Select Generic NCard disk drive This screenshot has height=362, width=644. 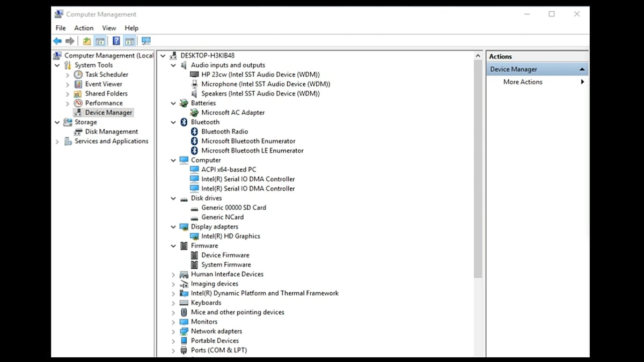coord(222,217)
